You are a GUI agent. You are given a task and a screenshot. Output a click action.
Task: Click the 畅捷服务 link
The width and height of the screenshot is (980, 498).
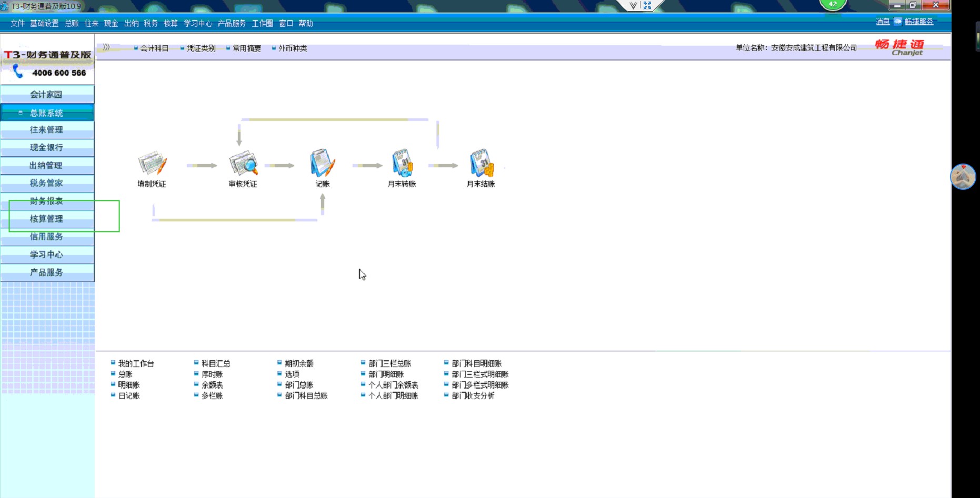click(919, 22)
